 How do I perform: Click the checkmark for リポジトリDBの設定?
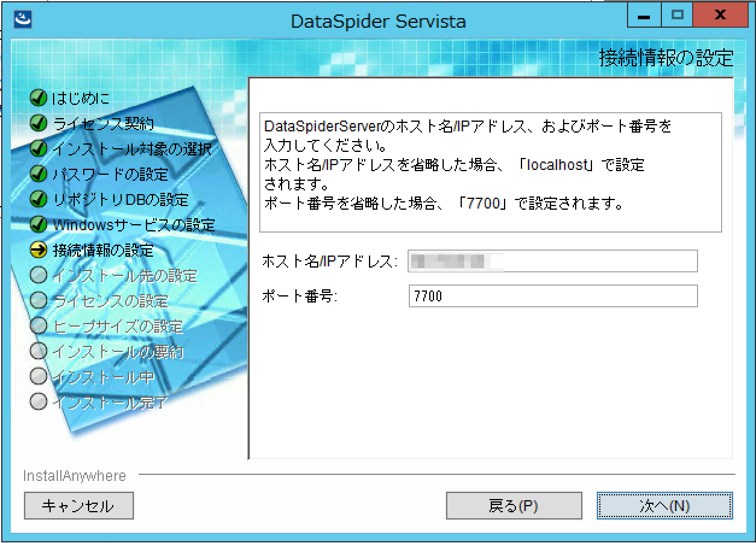(37, 199)
